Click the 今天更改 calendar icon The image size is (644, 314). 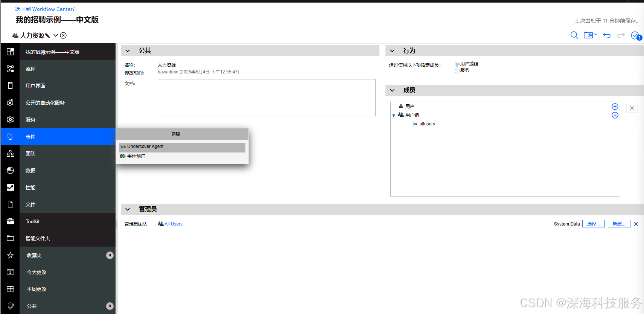10,272
